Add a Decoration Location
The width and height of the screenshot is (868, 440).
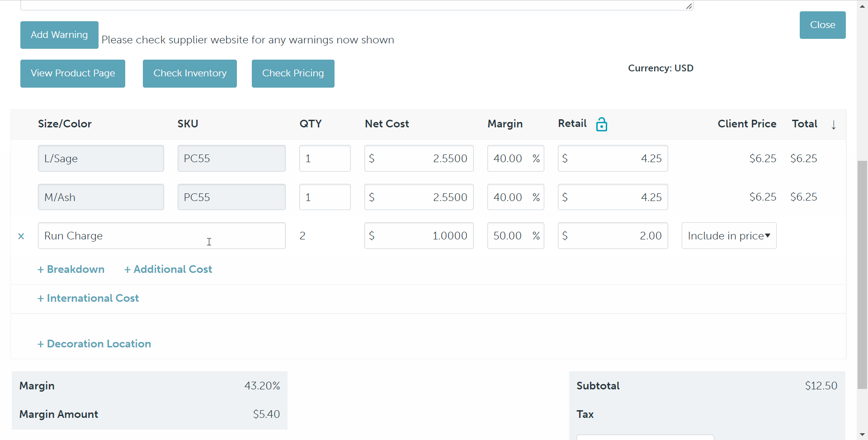(x=94, y=344)
